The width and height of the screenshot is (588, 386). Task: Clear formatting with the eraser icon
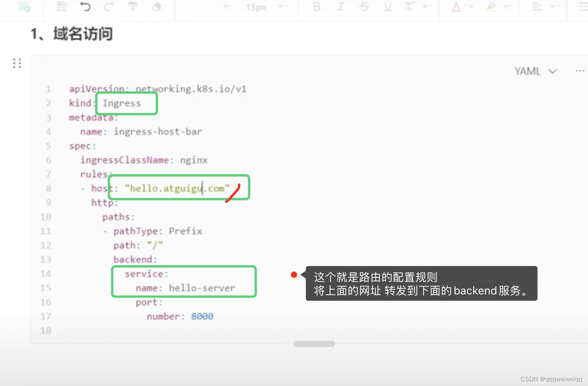157,6
